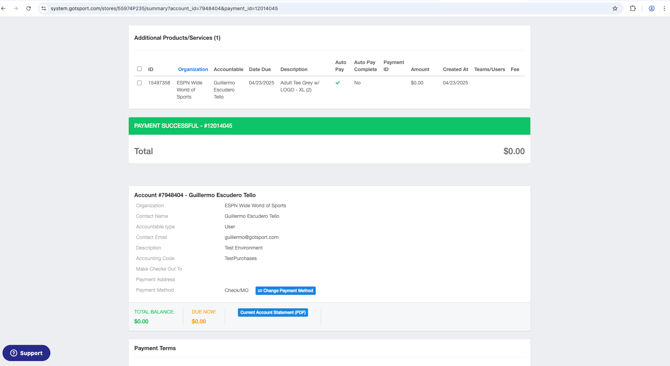Screen dimensions: 670x366
Task: Click the site info icon in address bar
Action: [44, 9]
